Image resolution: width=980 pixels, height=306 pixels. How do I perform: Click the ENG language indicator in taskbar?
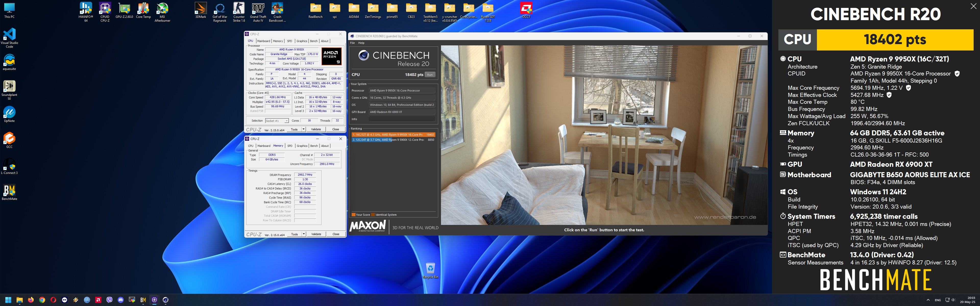tap(938, 300)
